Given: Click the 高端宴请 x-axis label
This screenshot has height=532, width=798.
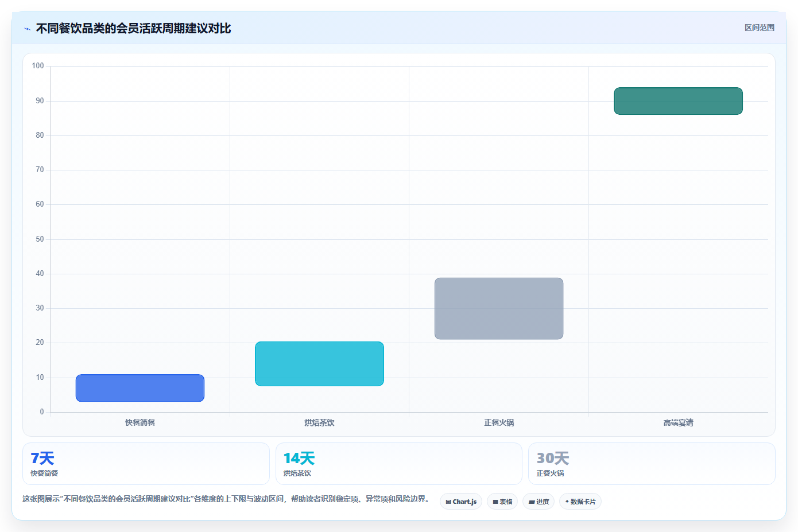Looking at the screenshot, I should click(x=678, y=422).
